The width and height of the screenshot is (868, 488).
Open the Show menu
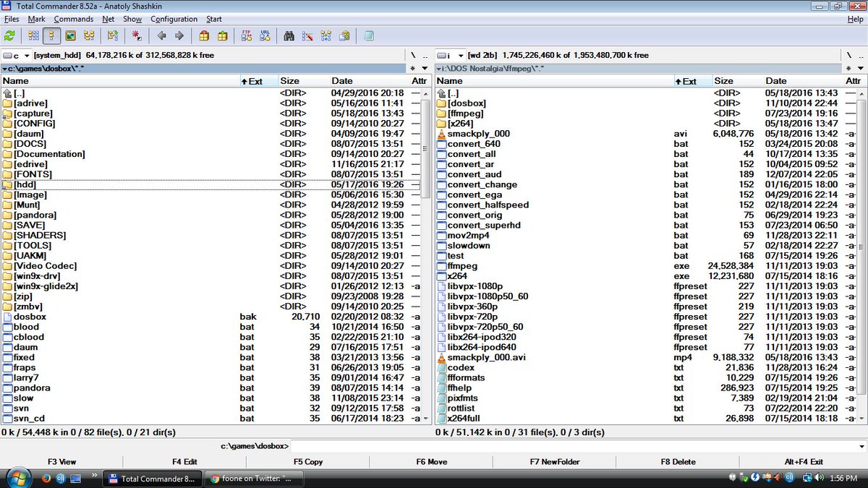point(132,19)
